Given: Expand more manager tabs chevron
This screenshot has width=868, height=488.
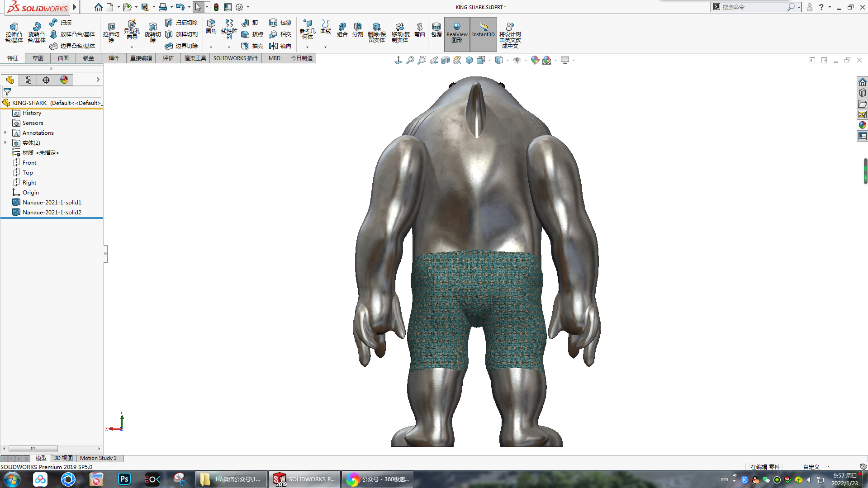Looking at the screenshot, I should (98, 80).
